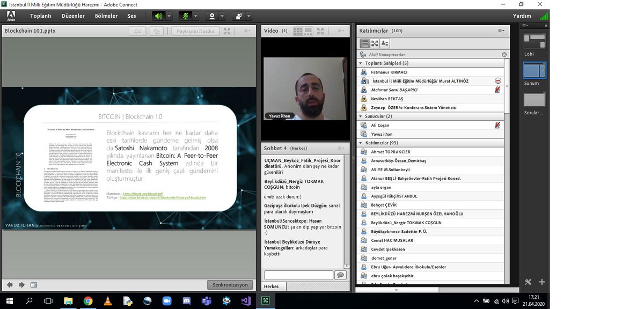Switch to Sunum layout thumbnail
Viewport: 644px width, 309px height.
534,70
